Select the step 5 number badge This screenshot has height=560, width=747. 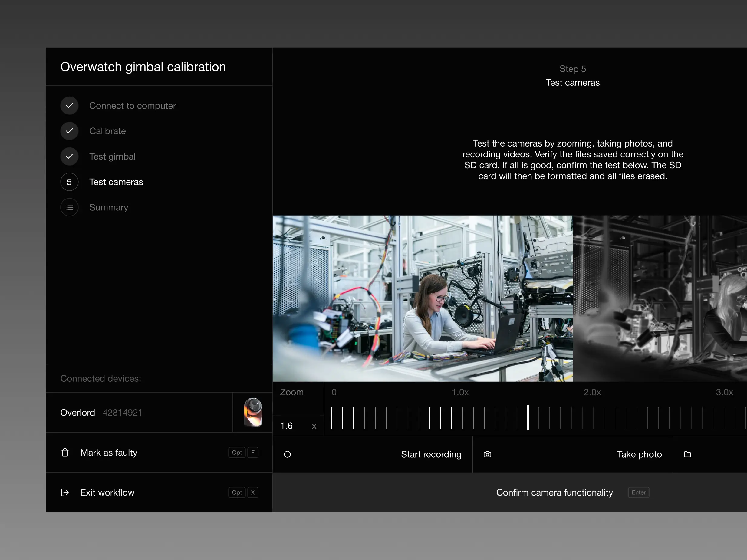(x=69, y=182)
